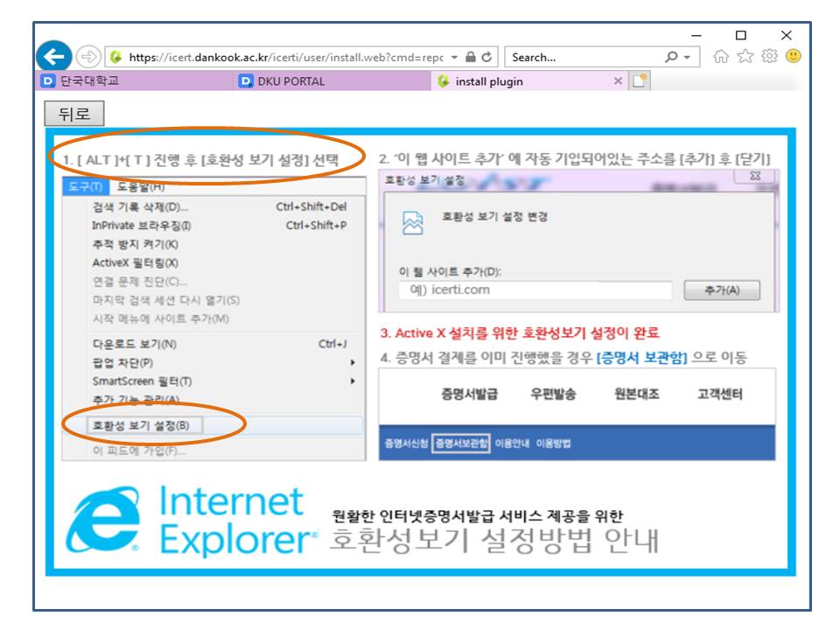Click the magnifier search icon

[x=671, y=58]
